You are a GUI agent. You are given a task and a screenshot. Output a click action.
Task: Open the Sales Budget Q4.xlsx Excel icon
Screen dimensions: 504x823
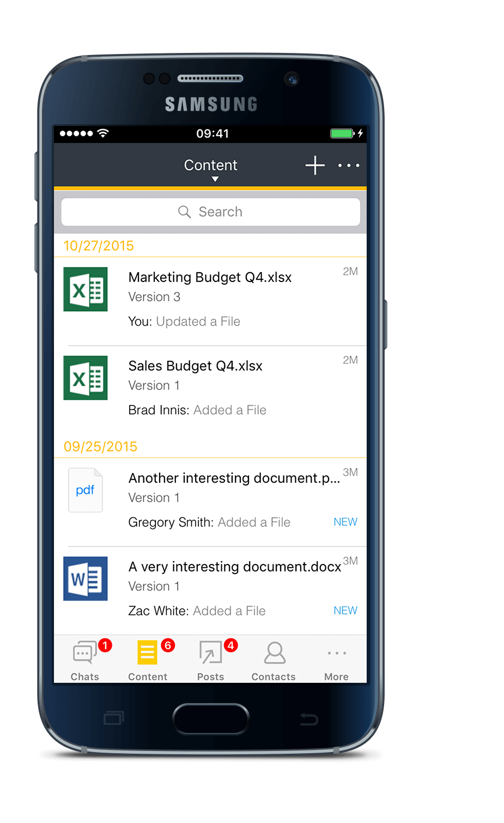(86, 378)
